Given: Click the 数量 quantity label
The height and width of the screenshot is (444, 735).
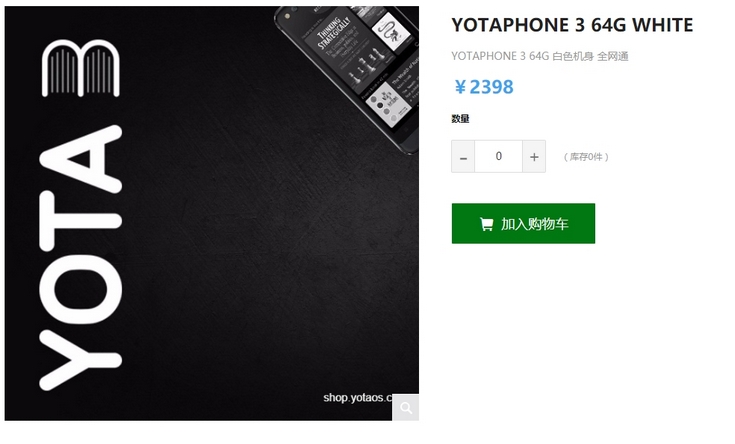Looking at the screenshot, I should point(460,119).
